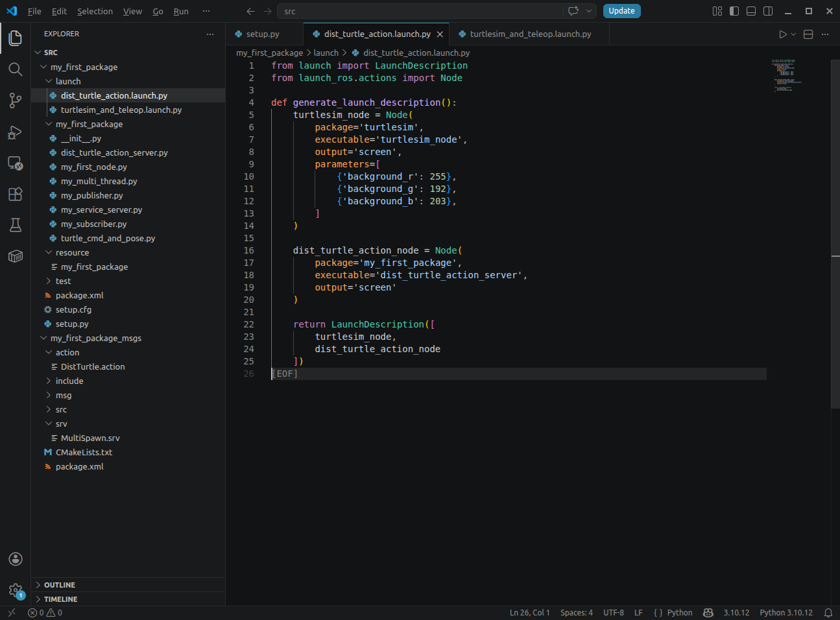Open the Run and Debug view icon
Viewport: 840px width, 620px height.
[x=16, y=132]
